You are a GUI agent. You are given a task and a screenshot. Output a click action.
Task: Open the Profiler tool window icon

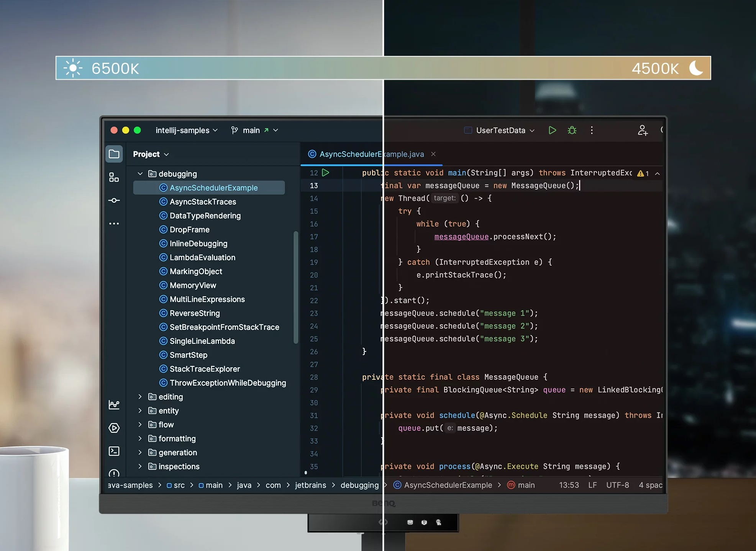point(114,405)
